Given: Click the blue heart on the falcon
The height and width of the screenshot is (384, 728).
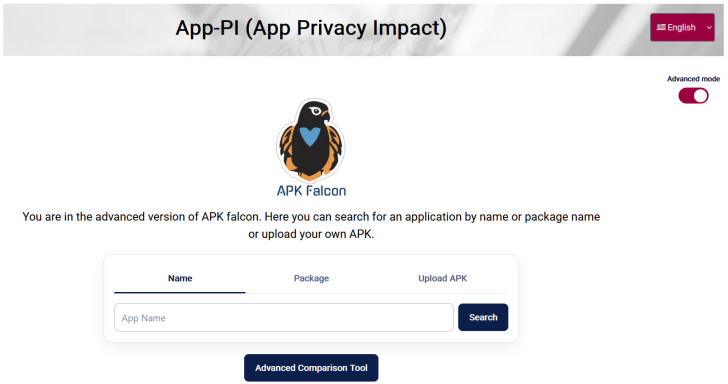Looking at the screenshot, I should click(x=310, y=137).
